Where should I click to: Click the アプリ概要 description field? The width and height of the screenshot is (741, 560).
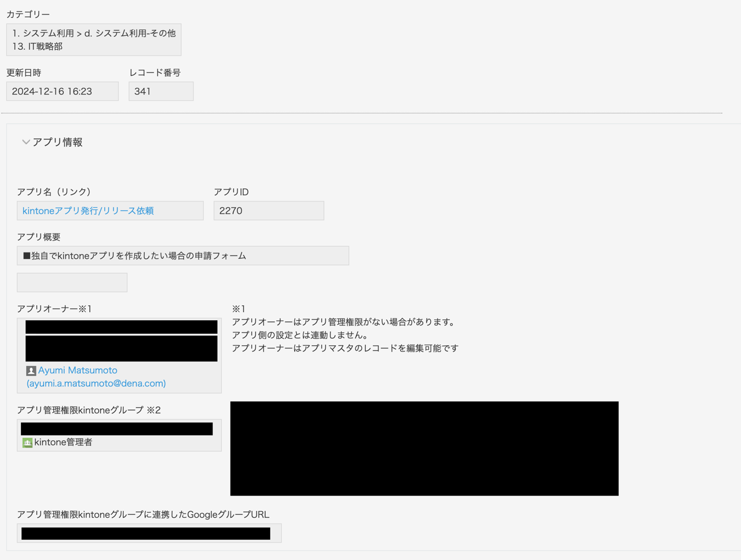(x=182, y=256)
